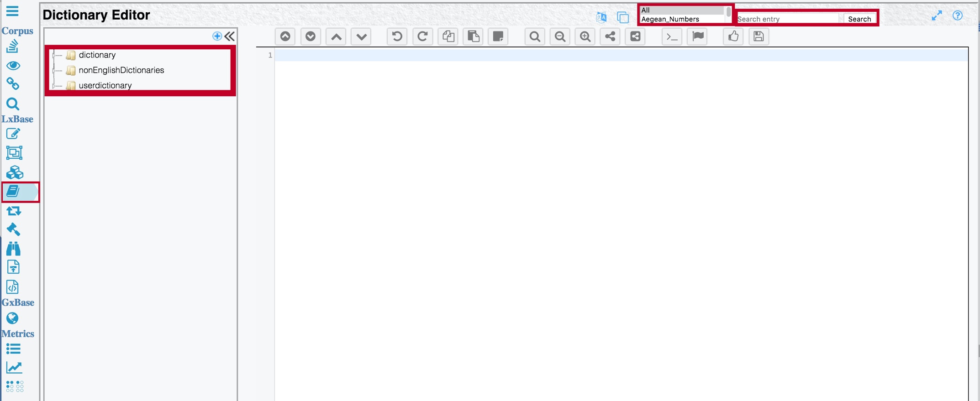This screenshot has height=401, width=980.
Task: Click the eye viewer icon in sidebar
Action: click(13, 65)
